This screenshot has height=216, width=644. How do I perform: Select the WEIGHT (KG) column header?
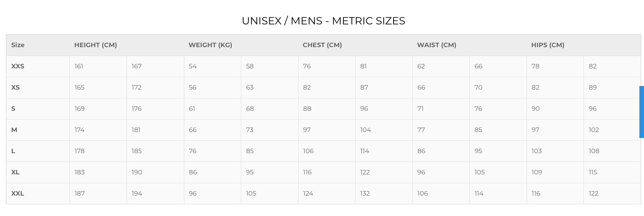210,45
